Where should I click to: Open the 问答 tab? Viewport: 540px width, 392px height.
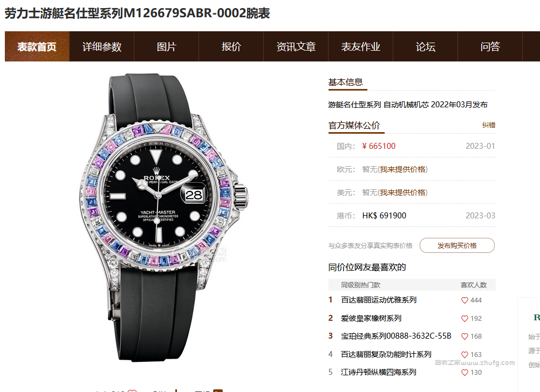click(490, 46)
